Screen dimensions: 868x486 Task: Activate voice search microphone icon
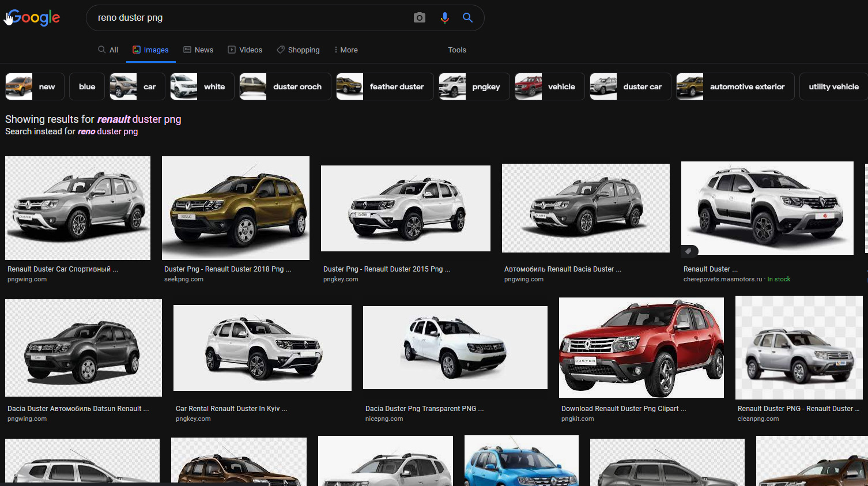444,18
